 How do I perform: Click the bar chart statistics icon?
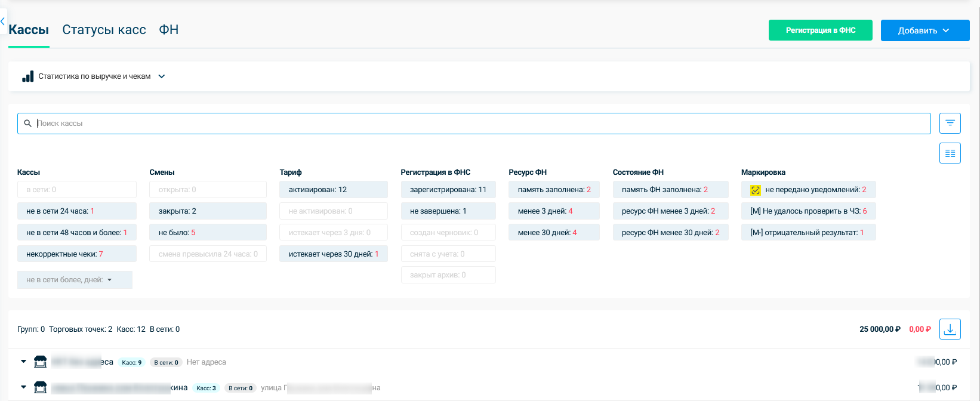point(27,76)
